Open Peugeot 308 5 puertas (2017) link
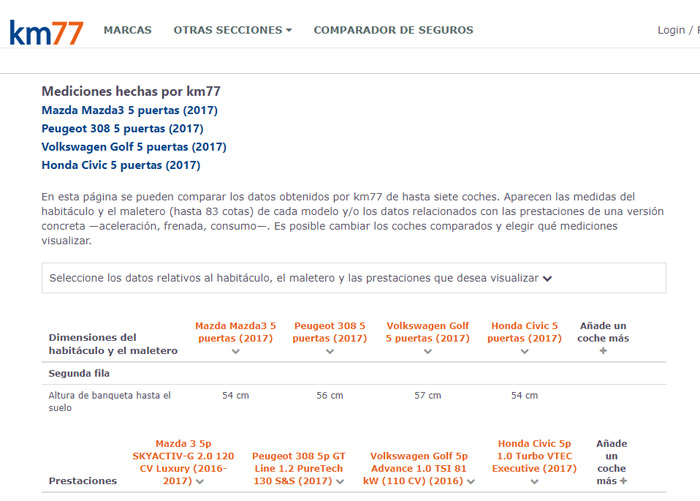This screenshot has width=700, height=501. 122,129
